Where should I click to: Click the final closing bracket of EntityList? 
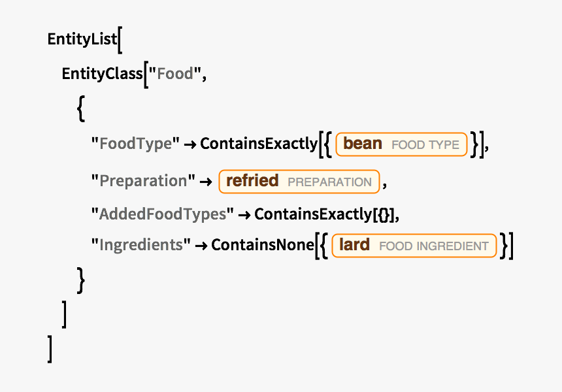tap(50, 349)
